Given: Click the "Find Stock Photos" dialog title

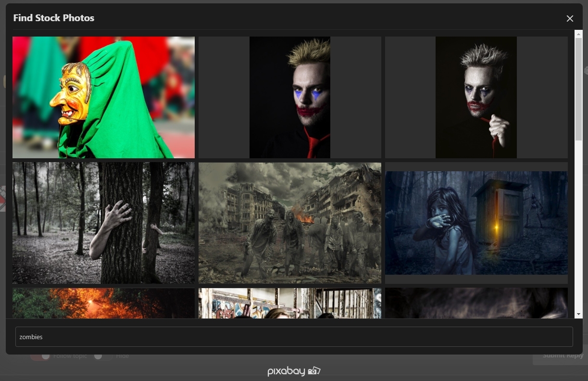Looking at the screenshot, I should [x=54, y=18].
